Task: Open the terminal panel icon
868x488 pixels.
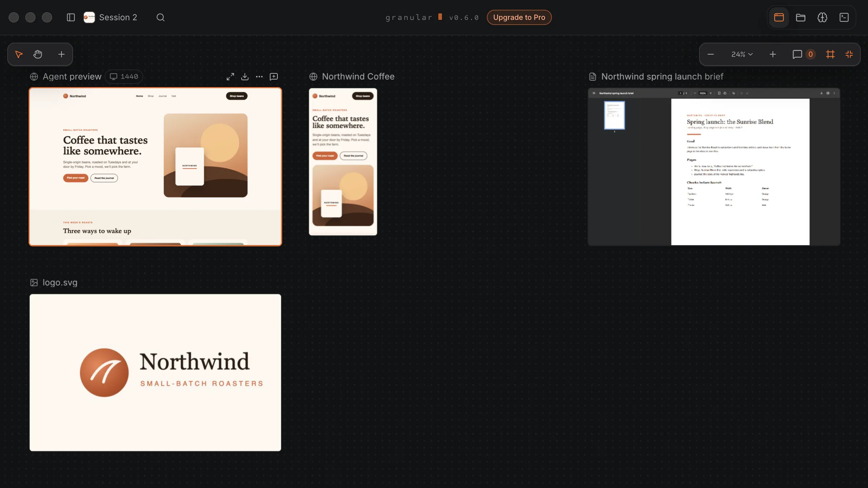Action: pos(844,17)
